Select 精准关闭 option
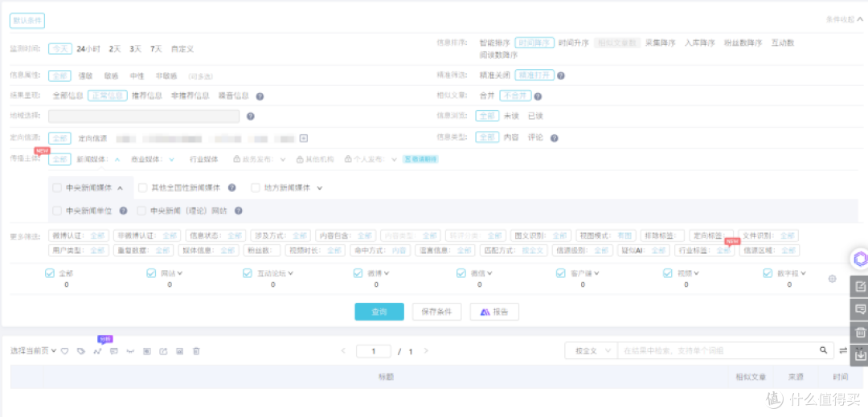Viewport: 868px width, 417px height. coord(495,76)
